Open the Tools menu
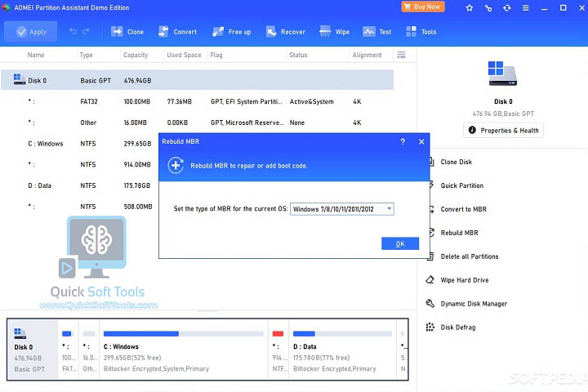588x392 pixels. click(421, 32)
